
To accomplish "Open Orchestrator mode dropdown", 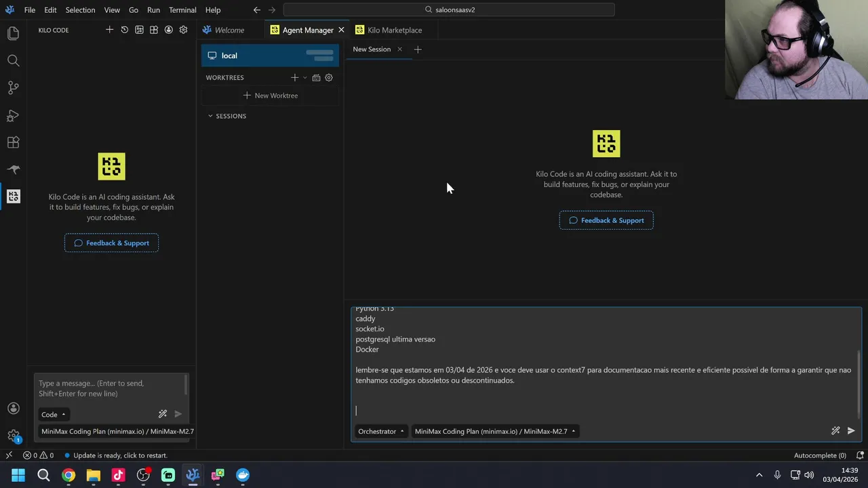I will (381, 431).
